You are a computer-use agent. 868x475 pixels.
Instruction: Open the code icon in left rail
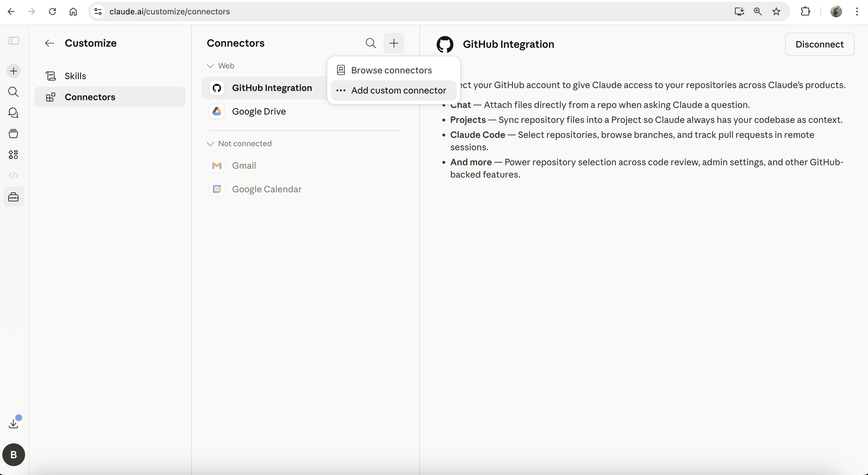[14, 175]
